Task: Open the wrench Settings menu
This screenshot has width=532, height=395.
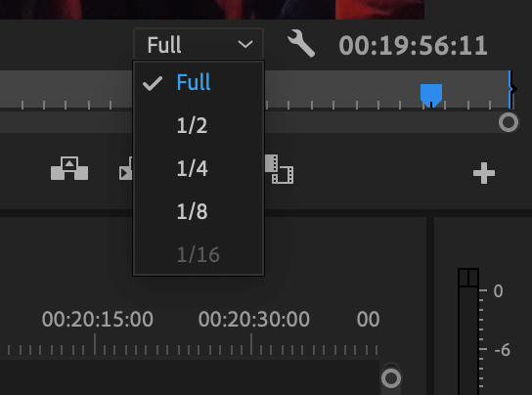Action: [301, 43]
